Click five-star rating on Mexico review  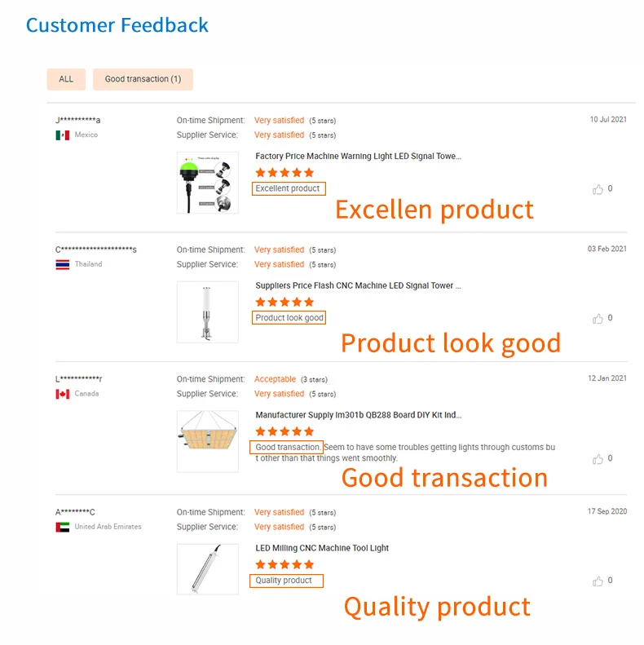(284, 173)
